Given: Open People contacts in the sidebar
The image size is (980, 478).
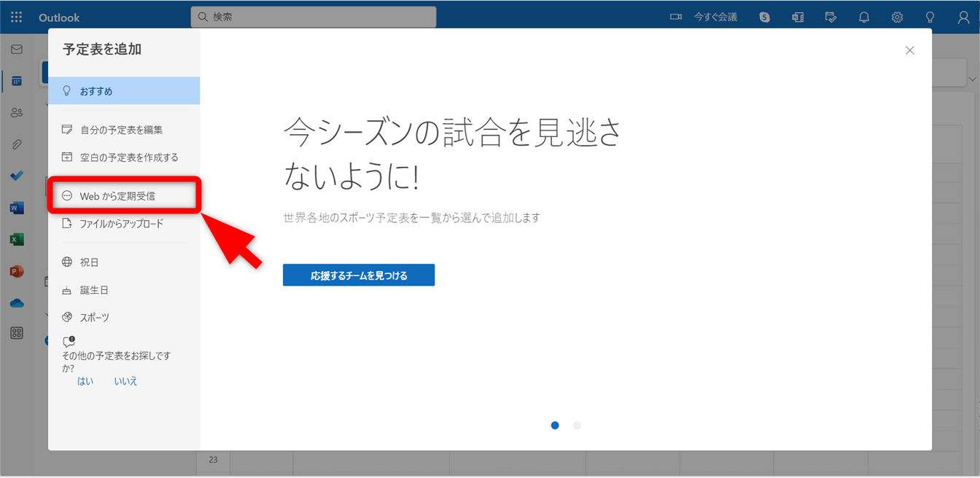Looking at the screenshot, I should [16, 112].
